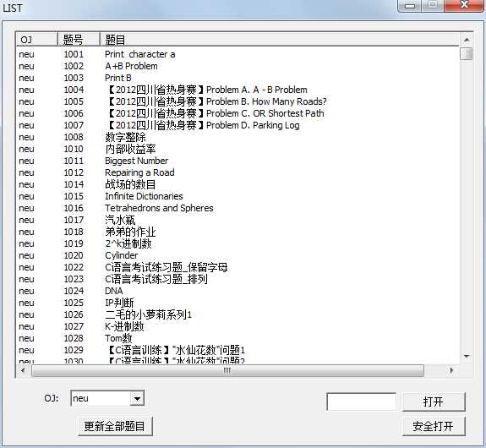This screenshot has height=448, width=486.
Task: Click the horizontal scrollbar thumb
Action: 227,370
